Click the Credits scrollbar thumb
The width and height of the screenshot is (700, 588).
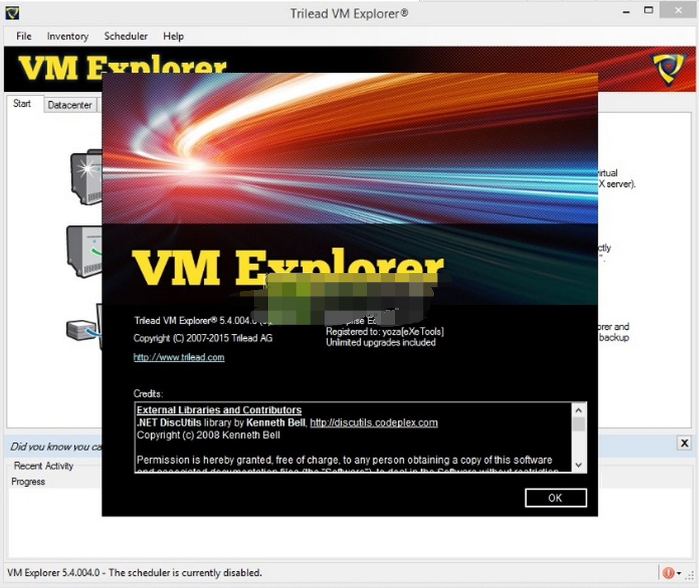click(x=579, y=424)
